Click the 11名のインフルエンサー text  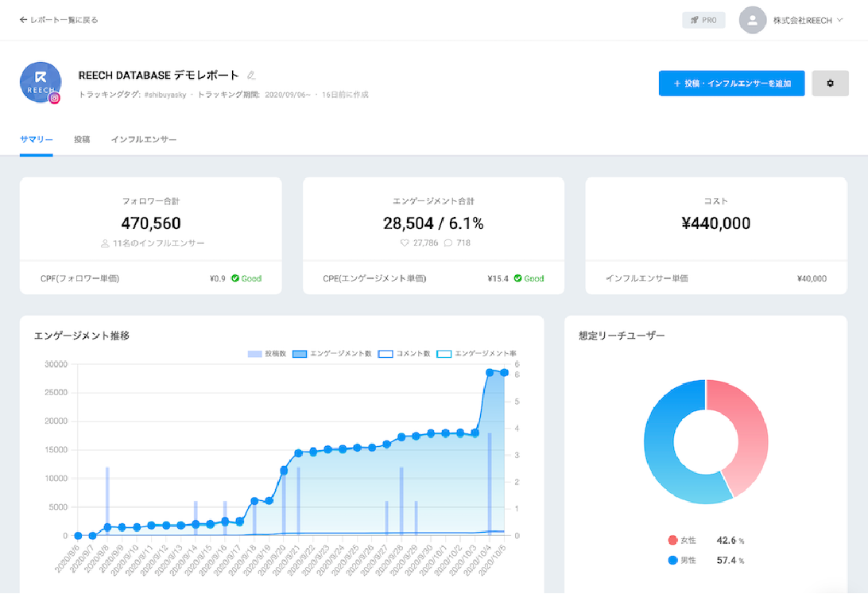click(x=159, y=243)
